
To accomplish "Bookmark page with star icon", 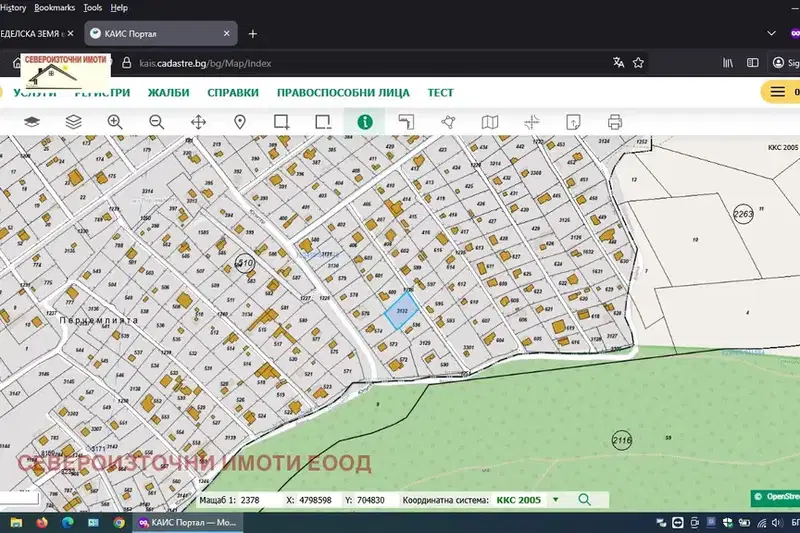I will pyautogui.click(x=638, y=63).
